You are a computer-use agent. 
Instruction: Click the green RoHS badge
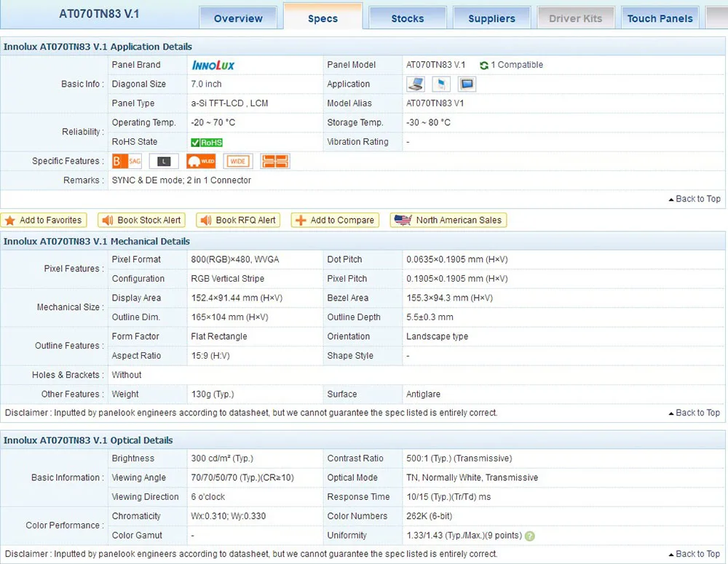coord(207,143)
